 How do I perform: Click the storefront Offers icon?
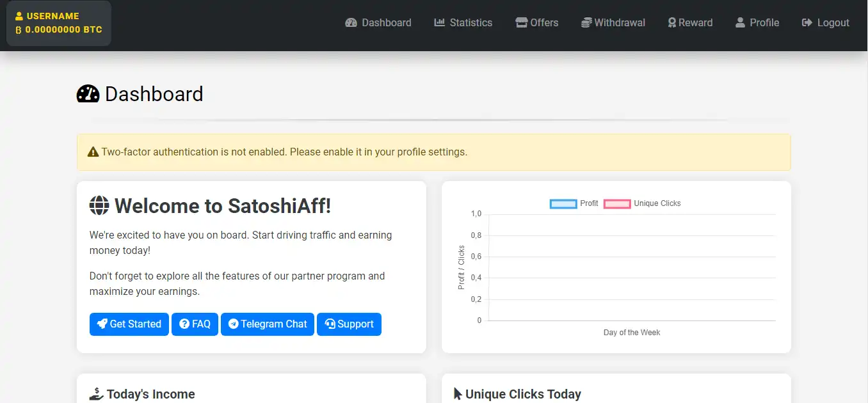pos(522,23)
